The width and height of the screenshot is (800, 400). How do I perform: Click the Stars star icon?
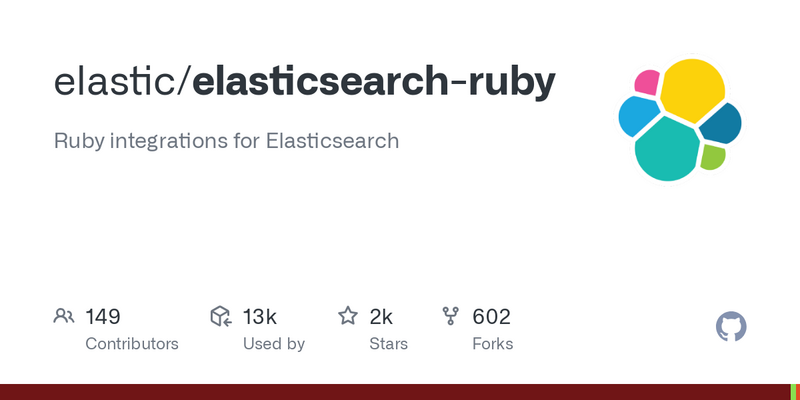(348, 316)
